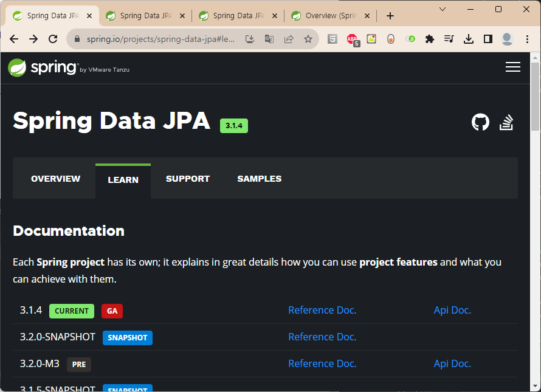541x392 pixels.
Task: Close the Overview (Spring) tab
Action: pos(367,16)
